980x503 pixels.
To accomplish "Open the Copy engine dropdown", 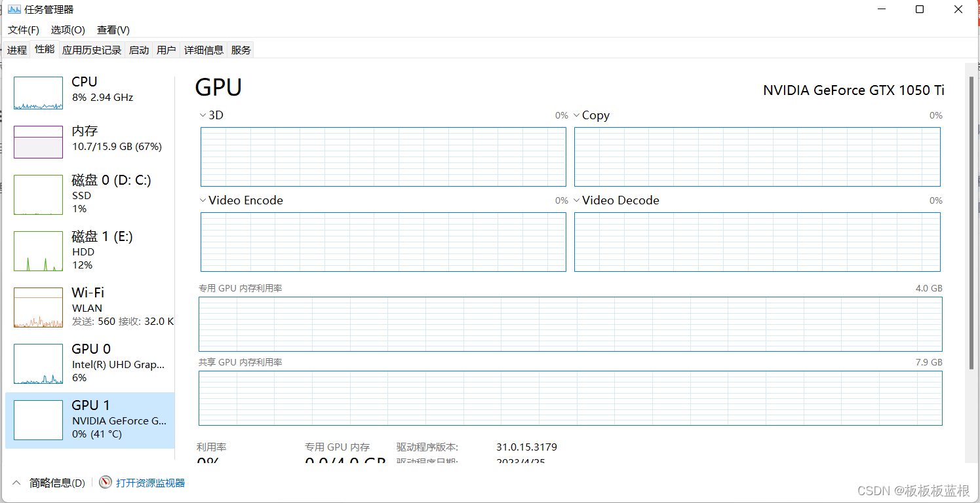I will pyautogui.click(x=577, y=115).
